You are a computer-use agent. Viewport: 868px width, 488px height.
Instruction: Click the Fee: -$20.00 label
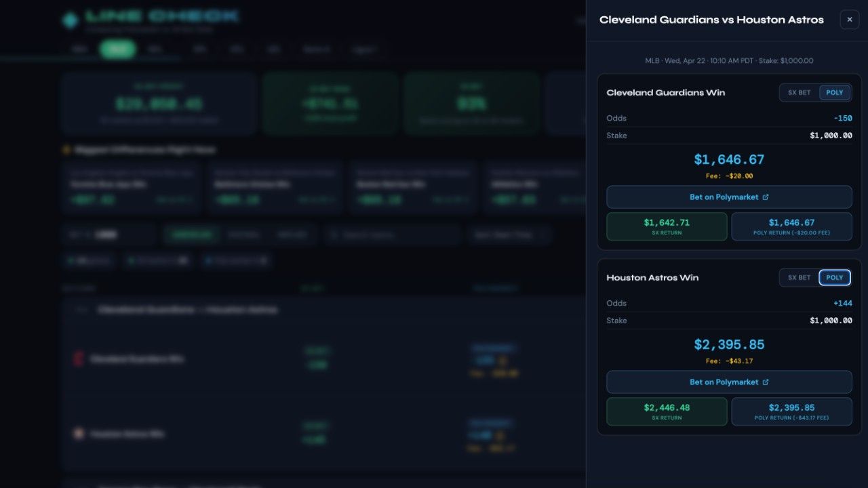click(729, 176)
